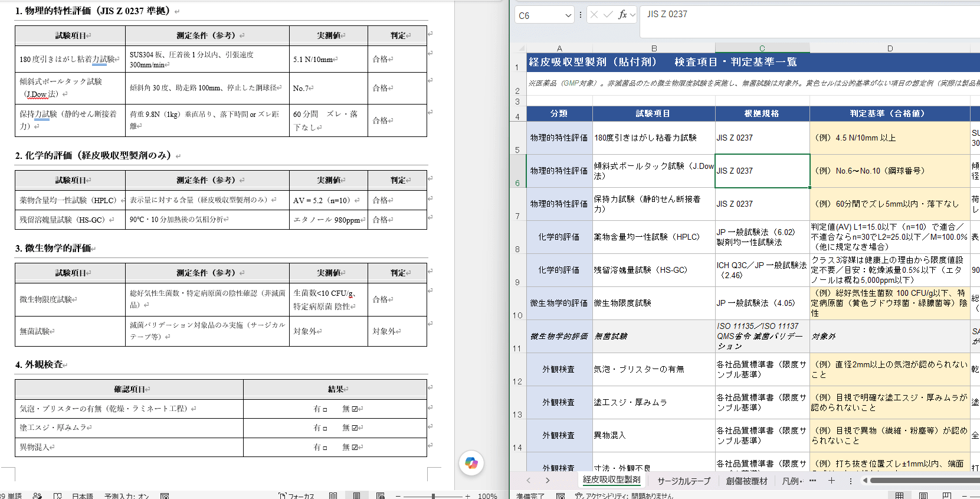The image size is (980, 499).
Task: Select Excel cell 異物混入 in row 14
Action: coord(654,436)
